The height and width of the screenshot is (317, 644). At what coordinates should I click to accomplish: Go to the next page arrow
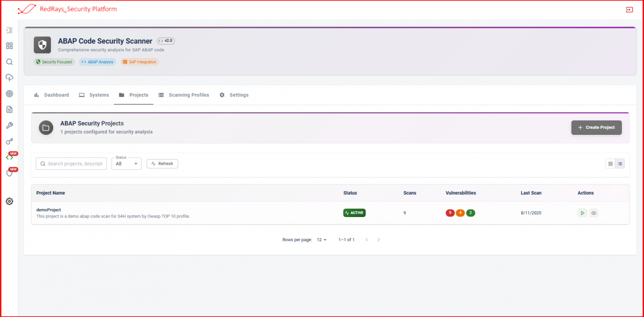click(x=378, y=240)
